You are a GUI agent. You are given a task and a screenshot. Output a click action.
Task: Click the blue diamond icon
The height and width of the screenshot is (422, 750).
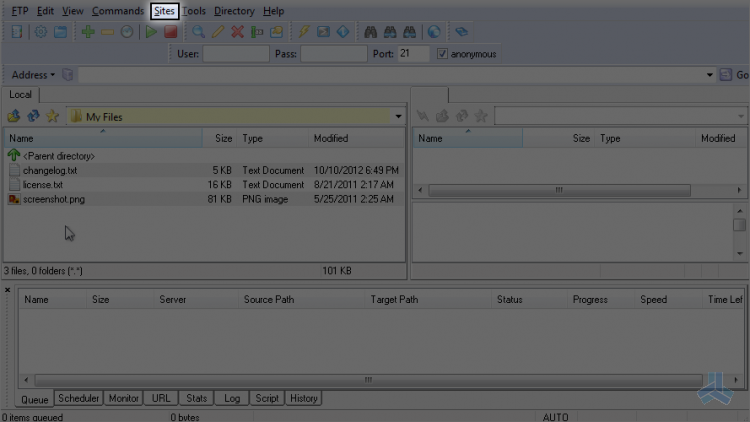click(x=343, y=32)
